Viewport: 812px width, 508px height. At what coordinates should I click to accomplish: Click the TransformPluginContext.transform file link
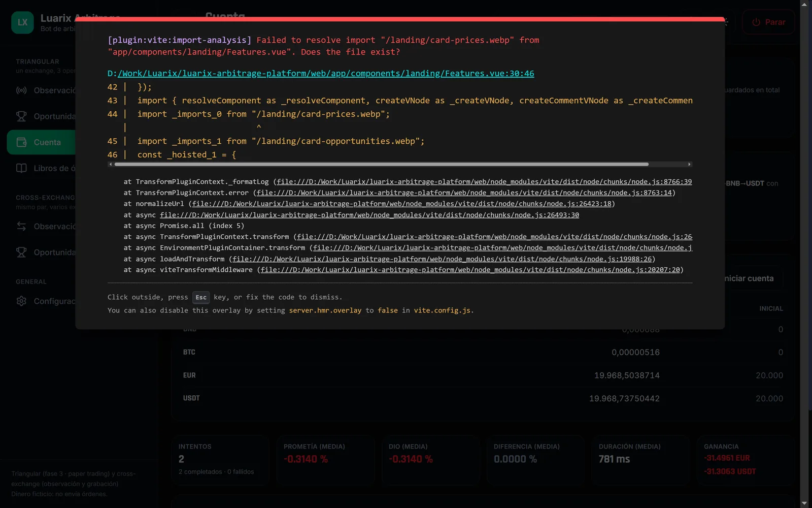pyautogui.click(x=494, y=237)
